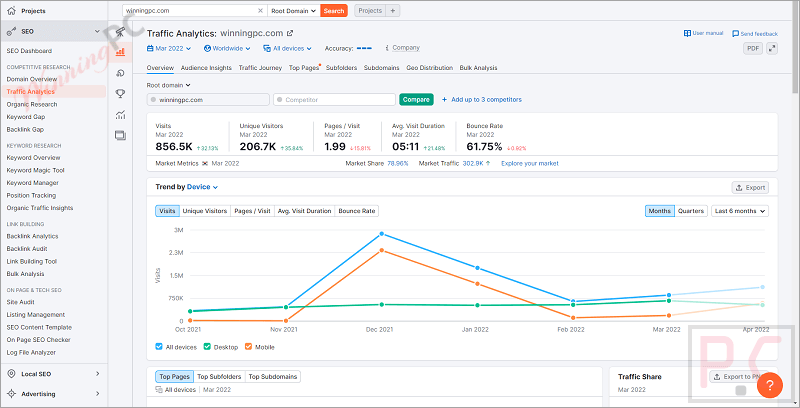Click the PDF export button

753,48
